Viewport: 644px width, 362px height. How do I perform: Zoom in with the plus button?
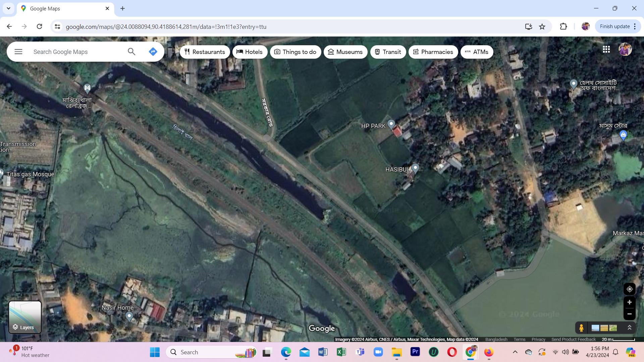(629, 302)
